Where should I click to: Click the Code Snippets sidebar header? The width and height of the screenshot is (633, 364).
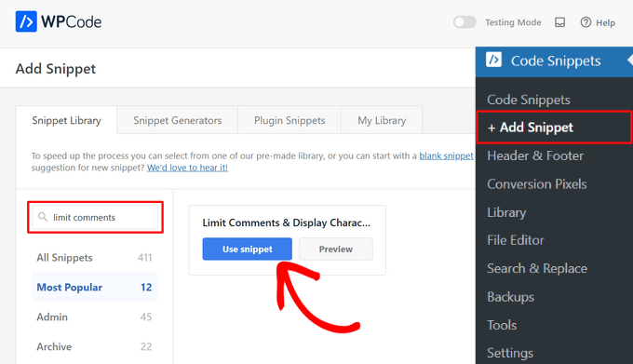[x=554, y=61]
